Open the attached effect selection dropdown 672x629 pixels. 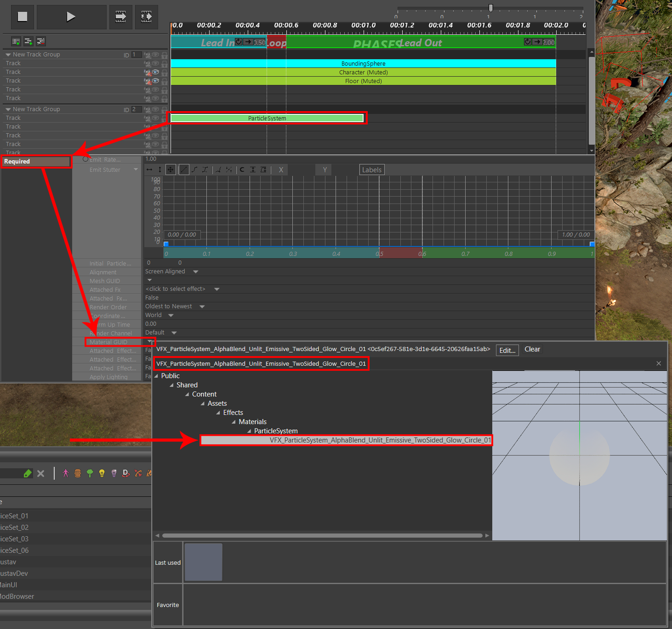217,289
